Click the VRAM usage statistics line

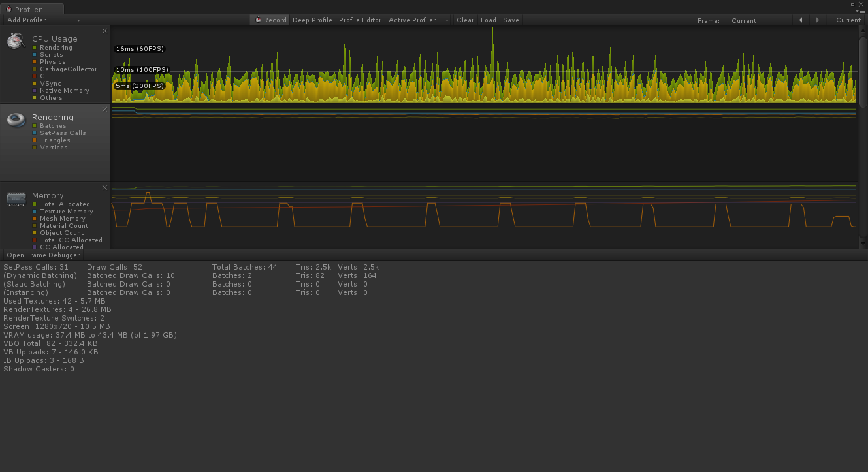click(x=90, y=335)
